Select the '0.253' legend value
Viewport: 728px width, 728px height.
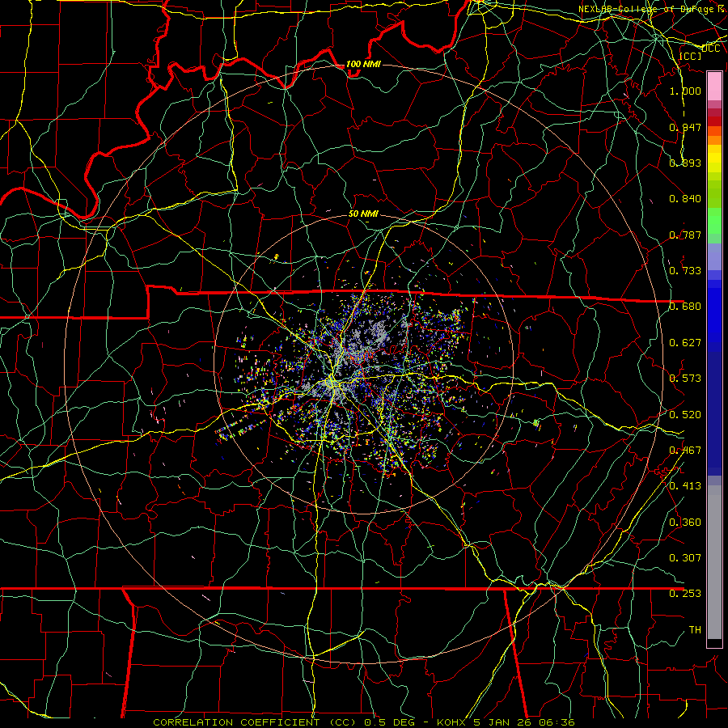coord(685,594)
